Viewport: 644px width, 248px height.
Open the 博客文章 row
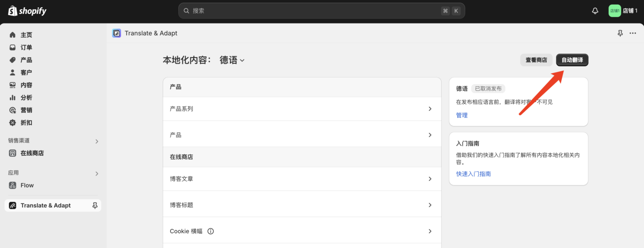pos(302,179)
